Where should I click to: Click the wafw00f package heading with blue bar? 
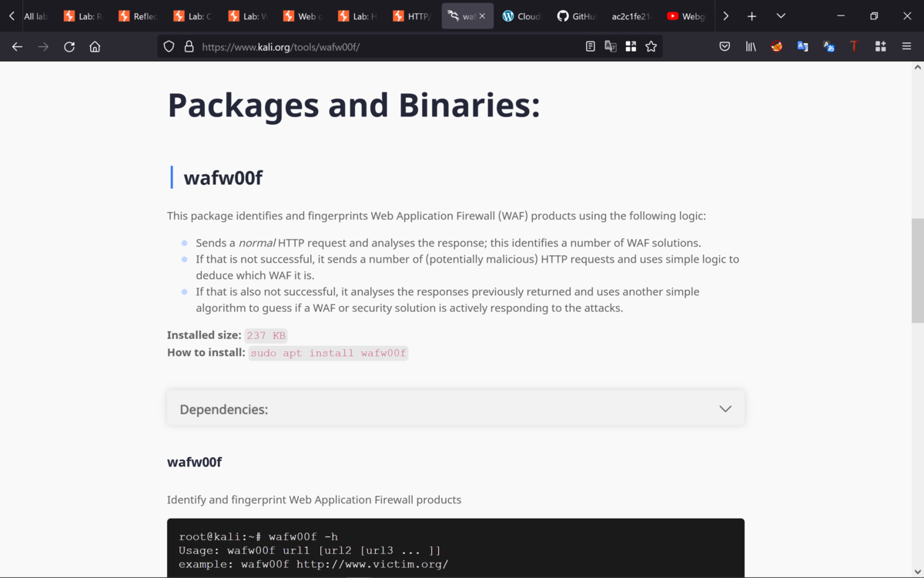(x=223, y=178)
